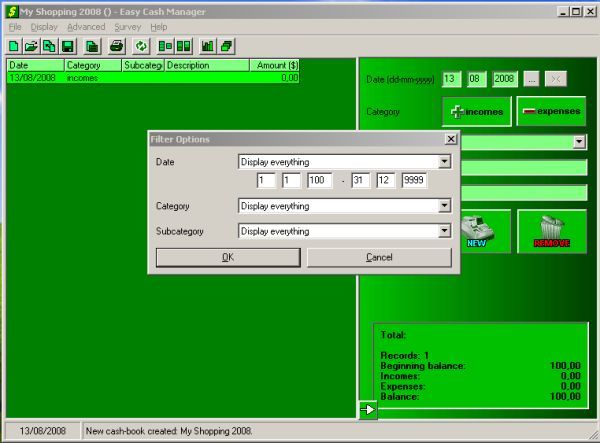Open the Survey menu

pyautogui.click(x=128, y=27)
